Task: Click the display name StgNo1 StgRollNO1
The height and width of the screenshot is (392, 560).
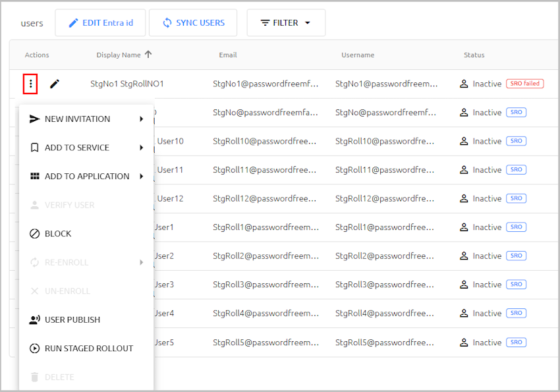Action: [x=126, y=84]
